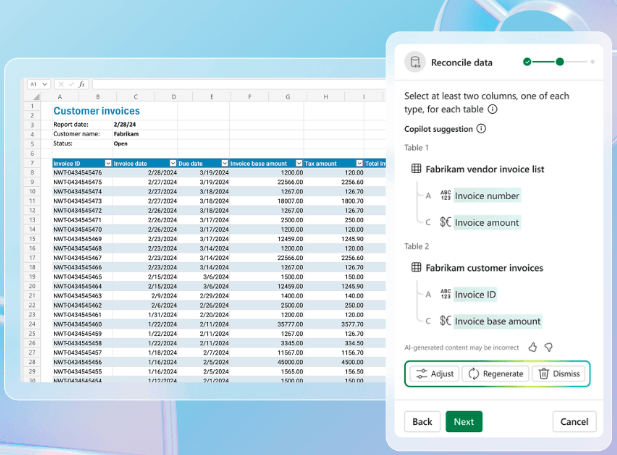Regenerate the Copilot suggestion
Viewport: 617px width, 455px height.
(x=495, y=374)
